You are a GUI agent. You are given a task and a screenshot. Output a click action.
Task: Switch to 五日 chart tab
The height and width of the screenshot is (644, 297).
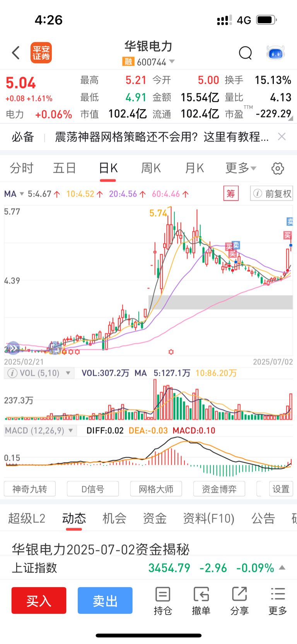coord(65,168)
